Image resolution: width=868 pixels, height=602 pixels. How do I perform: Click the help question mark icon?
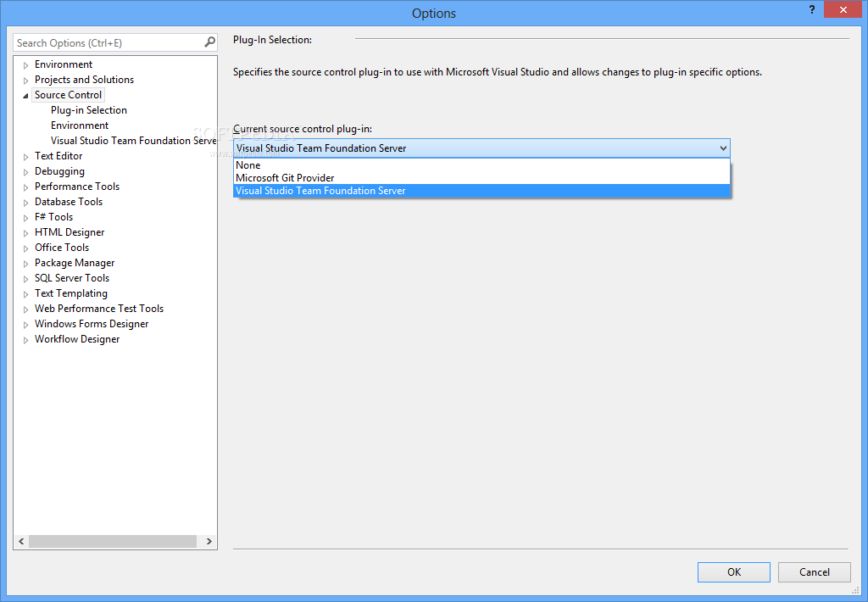(812, 9)
